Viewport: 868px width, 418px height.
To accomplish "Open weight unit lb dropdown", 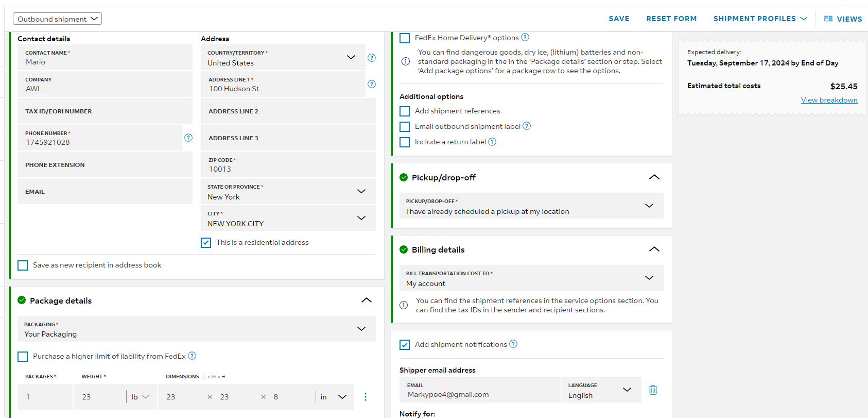I will tap(140, 397).
